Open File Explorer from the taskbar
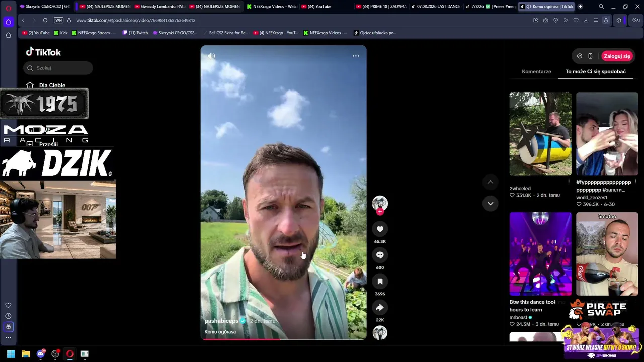This screenshot has width=644, height=362. pos(26,354)
